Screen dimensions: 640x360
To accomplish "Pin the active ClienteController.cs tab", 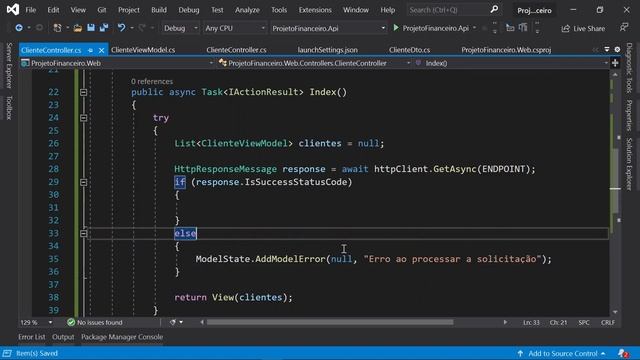I will (x=90, y=50).
